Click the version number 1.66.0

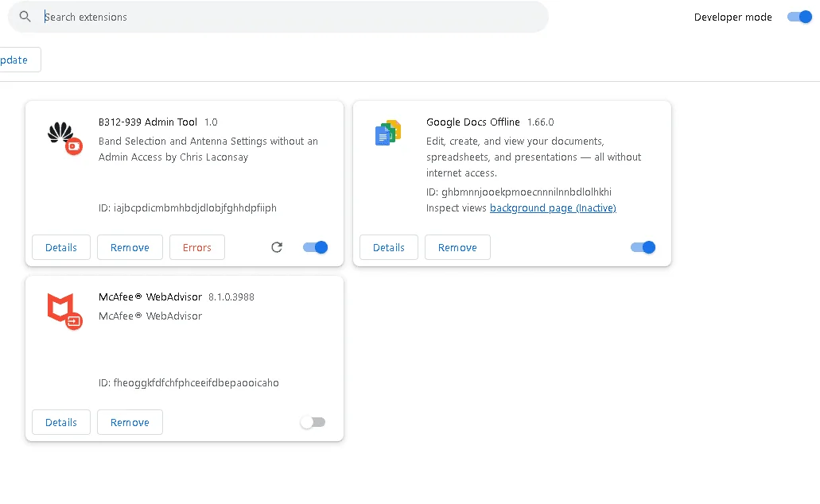(x=540, y=122)
